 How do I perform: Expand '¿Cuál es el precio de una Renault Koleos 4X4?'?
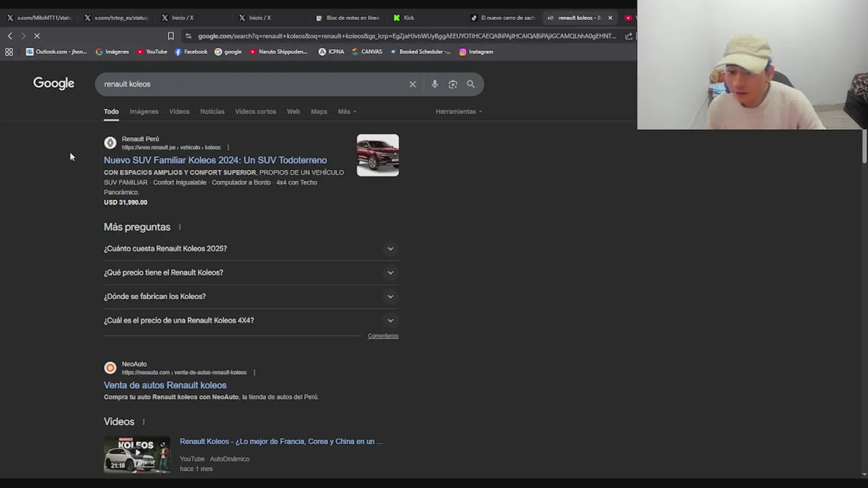251,321
